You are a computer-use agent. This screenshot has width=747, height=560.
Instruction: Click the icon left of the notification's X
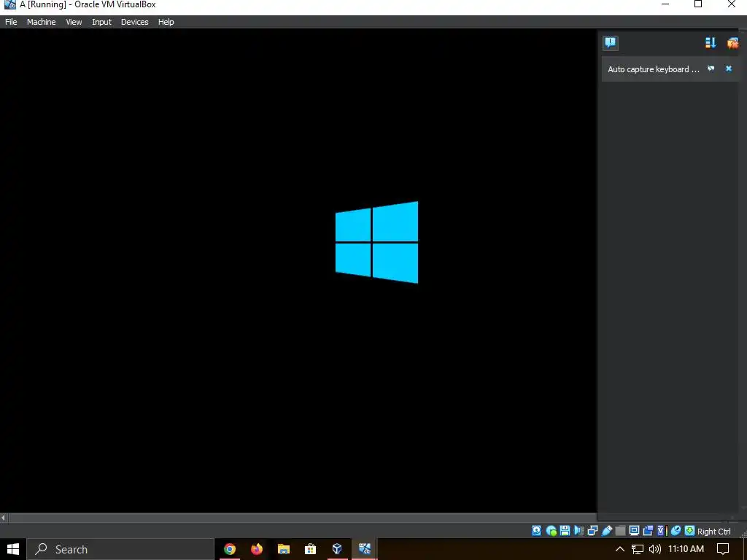[x=711, y=69]
